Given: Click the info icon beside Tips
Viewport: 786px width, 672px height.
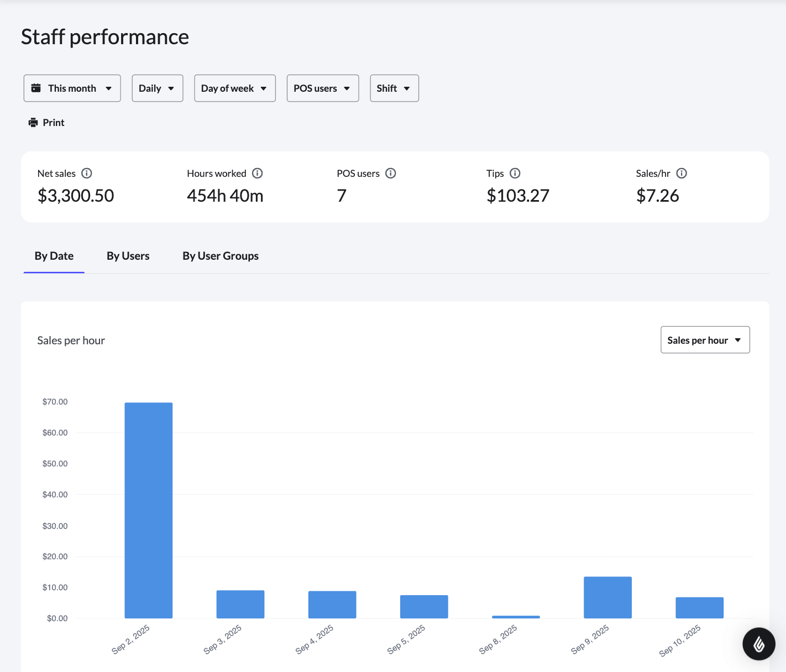Looking at the screenshot, I should coord(516,173).
